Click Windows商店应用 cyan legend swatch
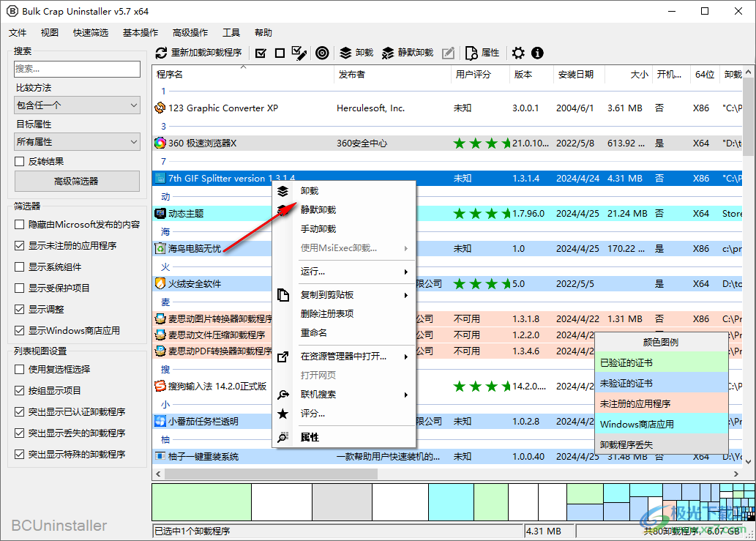 [661, 425]
